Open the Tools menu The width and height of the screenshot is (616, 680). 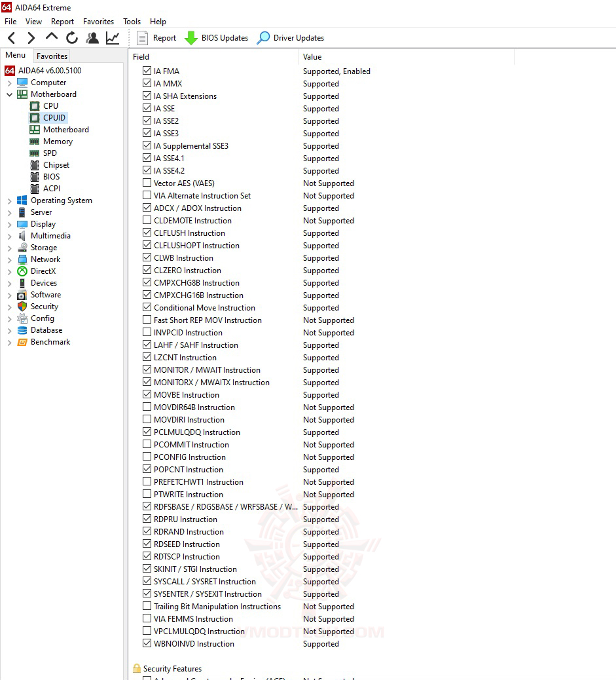(132, 21)
